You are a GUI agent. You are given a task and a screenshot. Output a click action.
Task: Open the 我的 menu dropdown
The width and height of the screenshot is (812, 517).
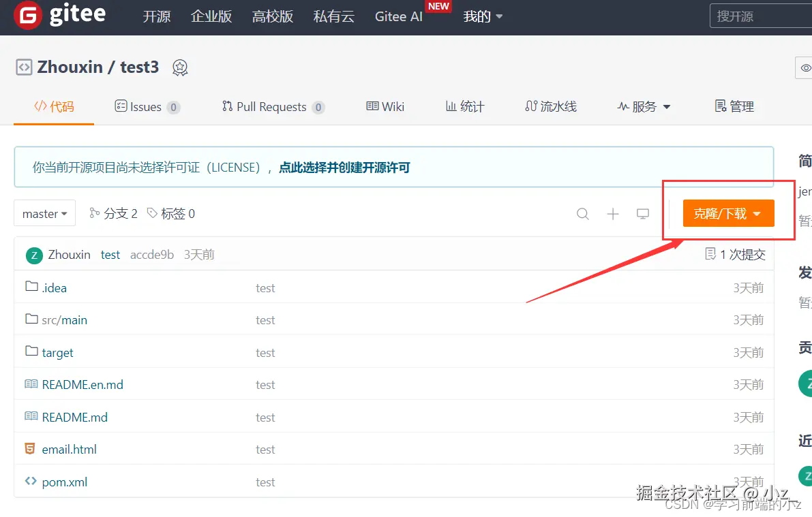pyautogui.click(x=483, y=16)
